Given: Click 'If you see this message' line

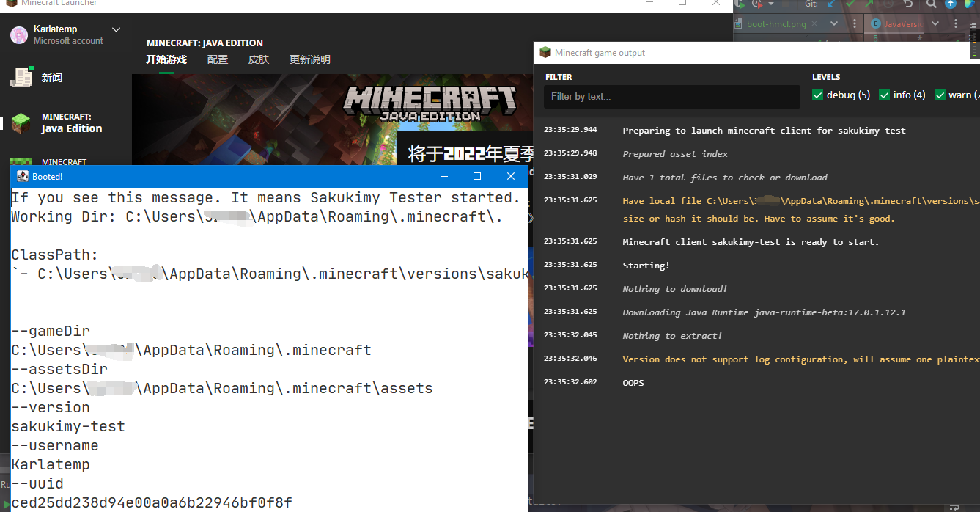Looking at the screenshot, I should [x=265, y=197].
